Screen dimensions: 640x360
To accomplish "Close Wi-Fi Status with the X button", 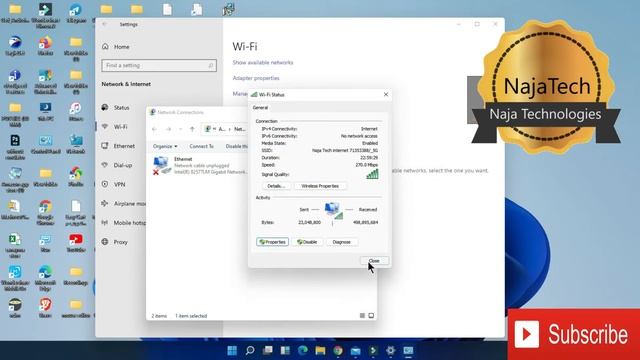I will [386, 94].
